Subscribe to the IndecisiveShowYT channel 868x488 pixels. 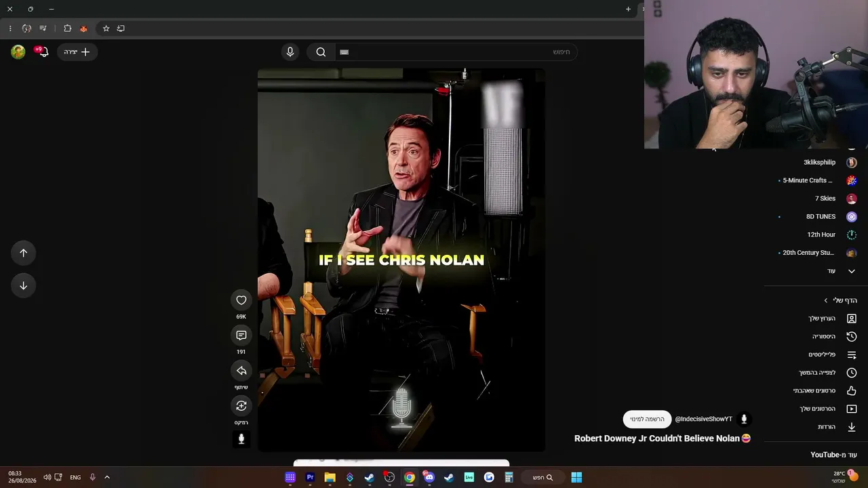[647, 419]
